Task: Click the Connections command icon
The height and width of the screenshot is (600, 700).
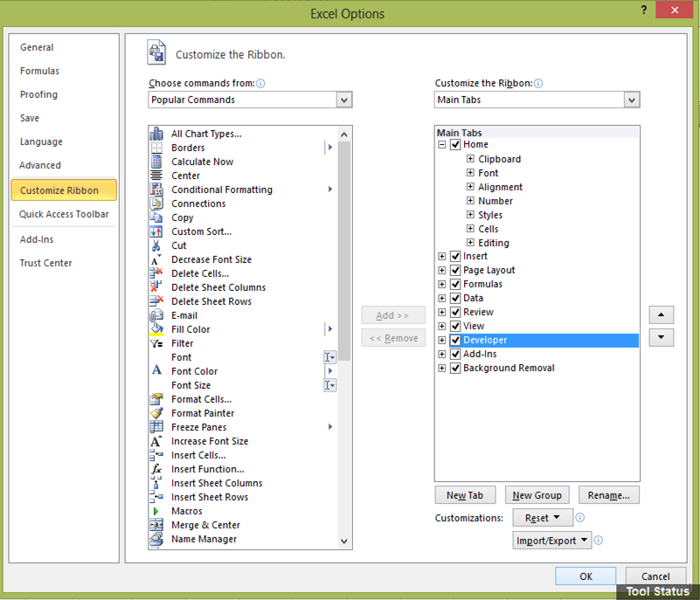Action: [156, 203]
